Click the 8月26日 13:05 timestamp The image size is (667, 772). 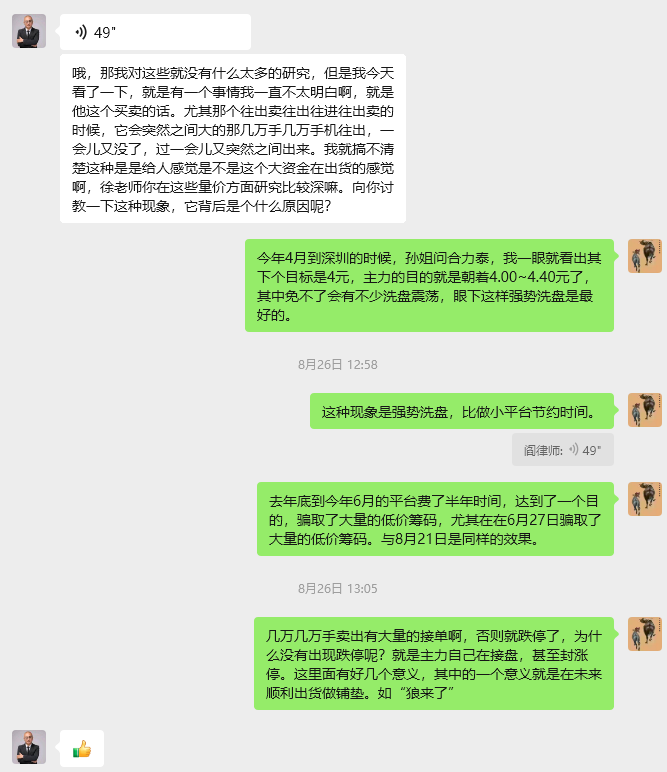tap(338, 589)
